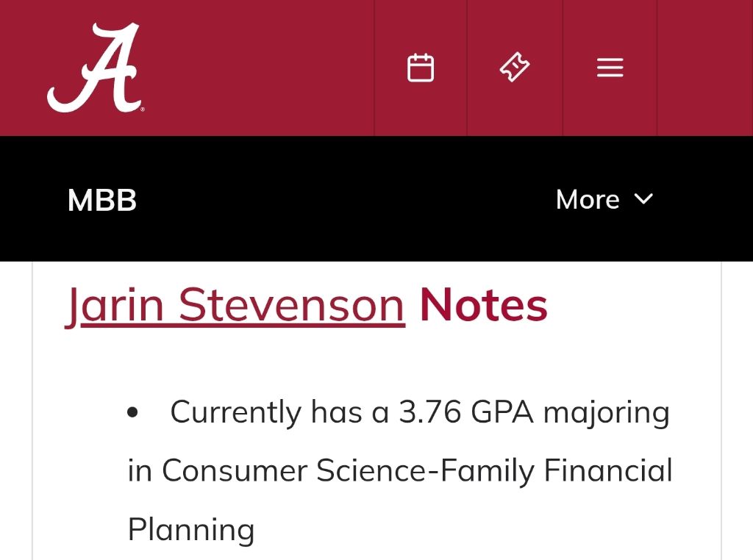Click the bullet point marker before Currently

[x=132, y=412]
